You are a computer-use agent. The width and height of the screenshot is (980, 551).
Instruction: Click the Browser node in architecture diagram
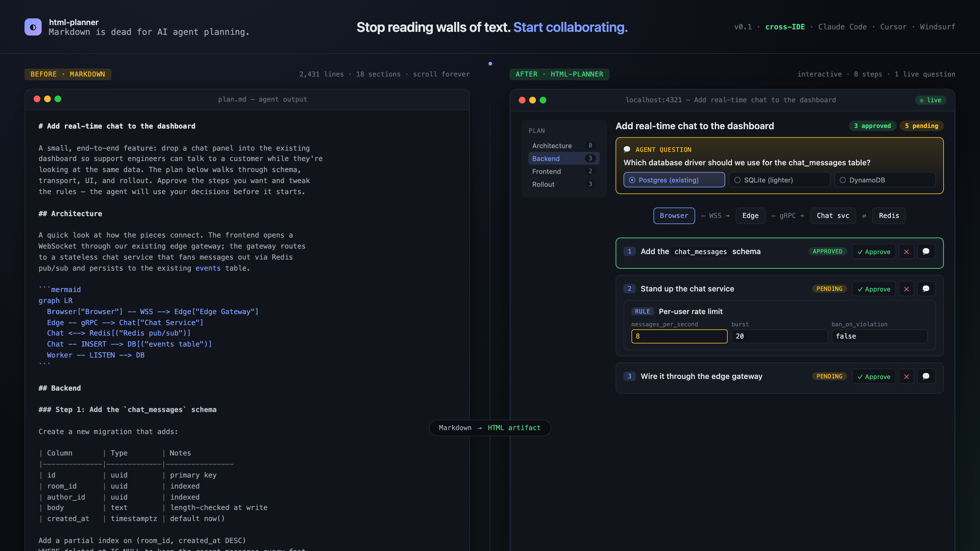pos(674,216)
